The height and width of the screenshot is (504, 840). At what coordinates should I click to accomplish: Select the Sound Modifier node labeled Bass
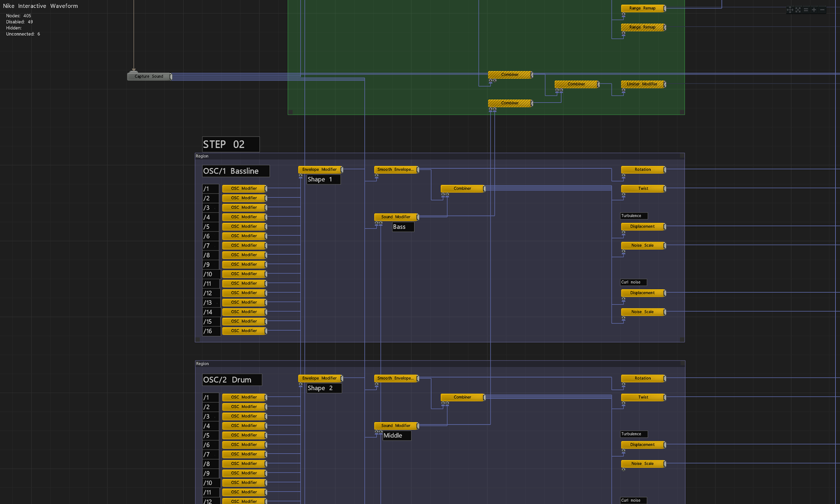tap(395, 217)
